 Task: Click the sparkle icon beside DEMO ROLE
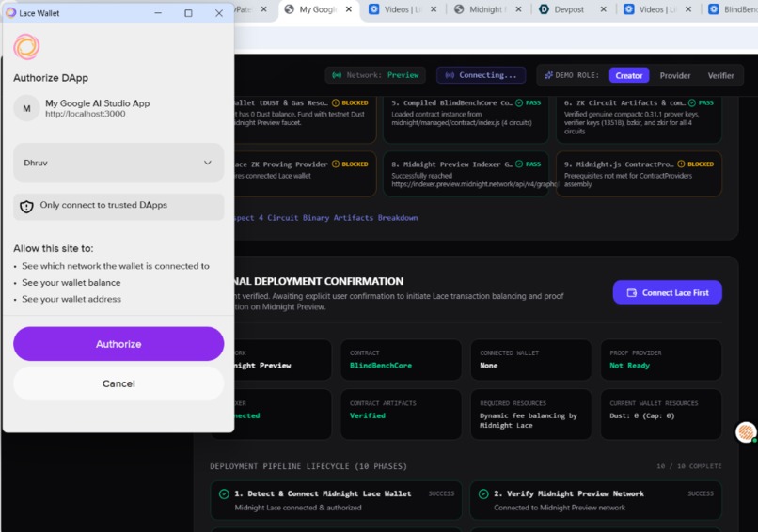pyautogui.click(x=548, y=75)
